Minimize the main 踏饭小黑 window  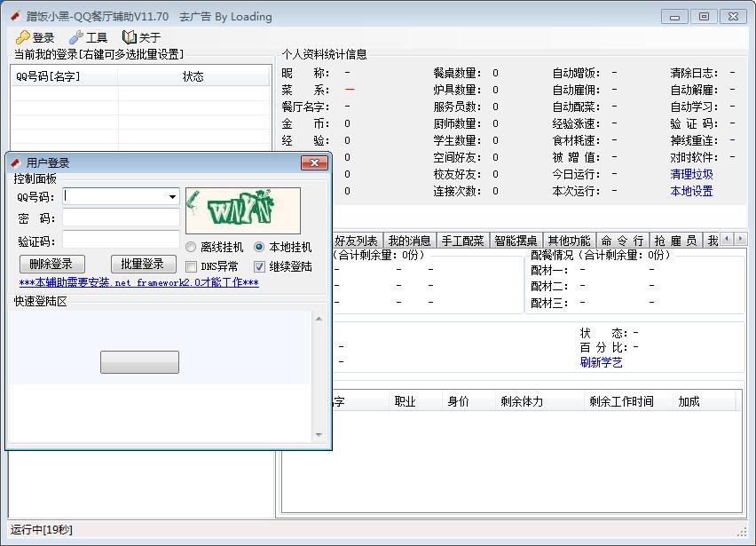674,17
